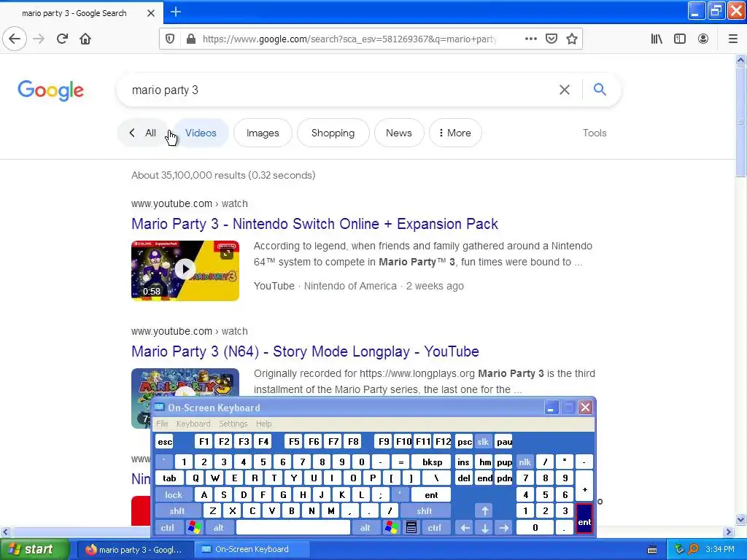This screenshot has height=560, width=747.
Task: Click the bksp key on keyboard
Action: [432, 462]
